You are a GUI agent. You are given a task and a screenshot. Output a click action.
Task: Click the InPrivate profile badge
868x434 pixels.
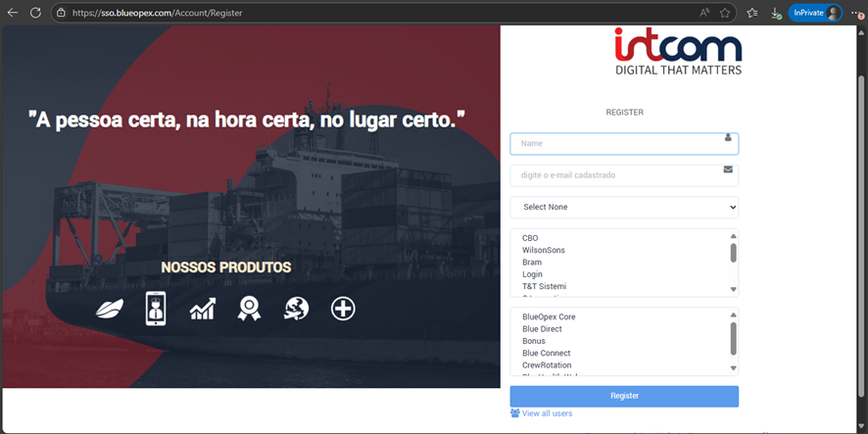(x=815, y=13)
